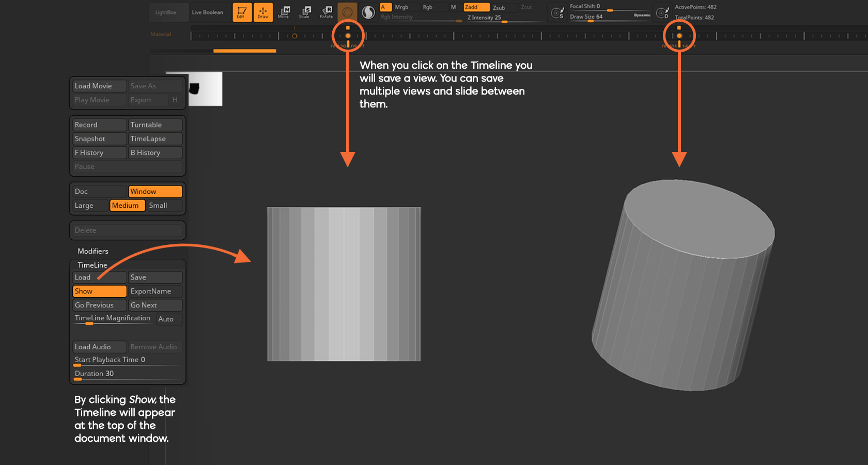This screenshot has width=868, height=465.
Task: Expand the Modifiers section
Action: (x=93, y=251)
